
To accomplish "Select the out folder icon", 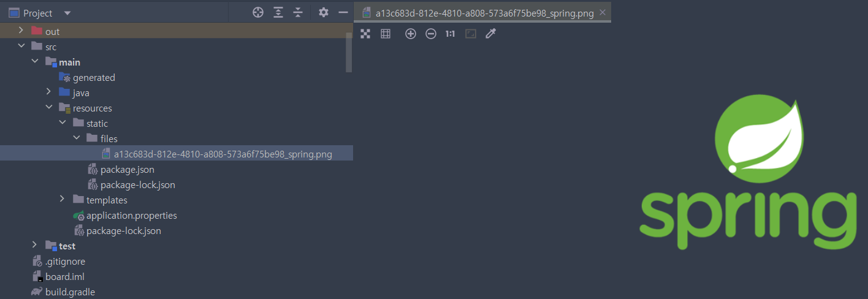I will pyautogui.click(x=36, y=31).
